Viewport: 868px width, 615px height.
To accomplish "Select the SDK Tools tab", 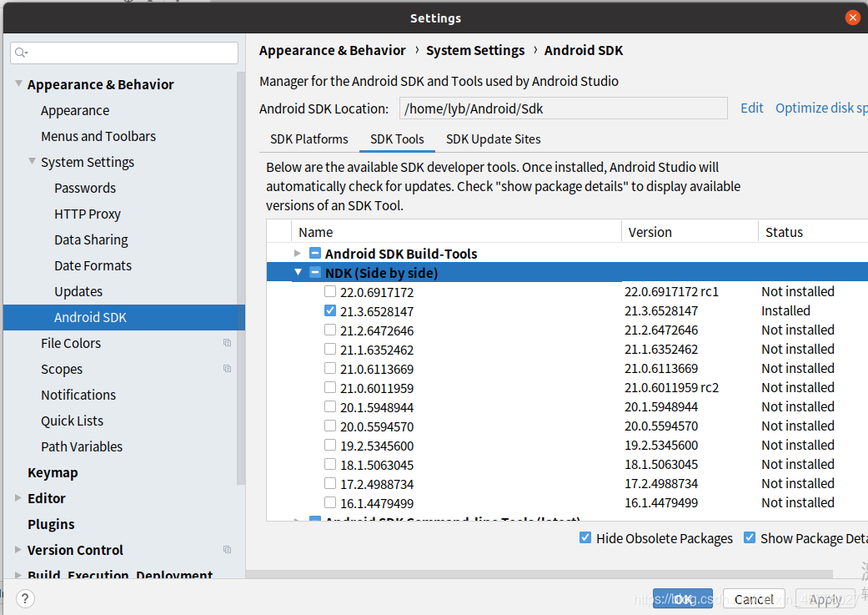I will [397, 139].
